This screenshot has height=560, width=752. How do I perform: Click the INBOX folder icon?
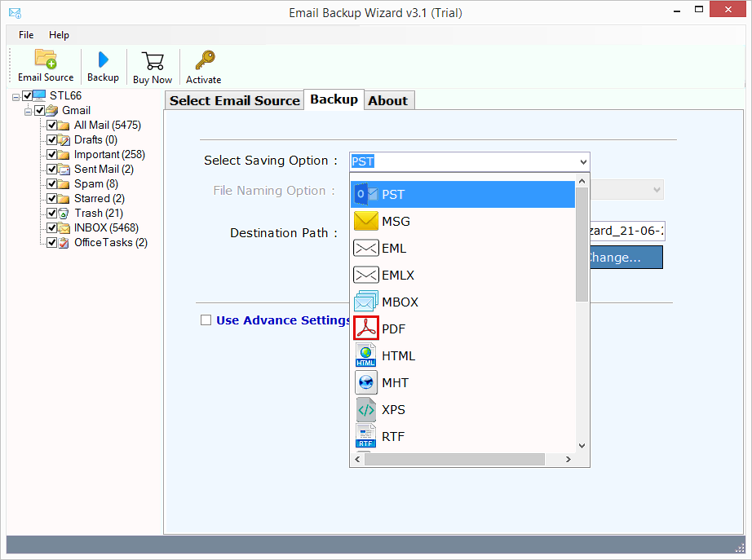pyautogui.click(x=64, y=227)
